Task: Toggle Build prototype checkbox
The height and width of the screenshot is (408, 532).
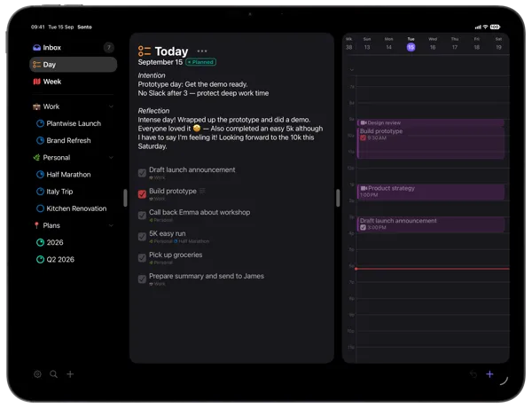Action: coord(142,194)
